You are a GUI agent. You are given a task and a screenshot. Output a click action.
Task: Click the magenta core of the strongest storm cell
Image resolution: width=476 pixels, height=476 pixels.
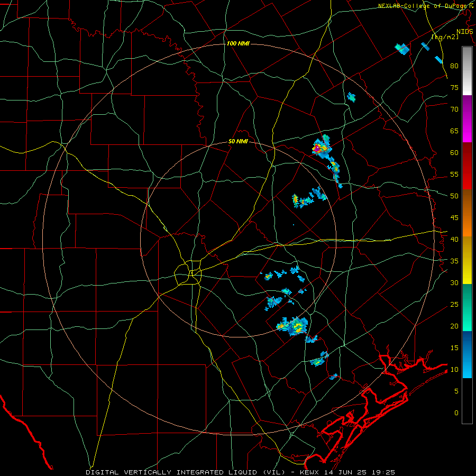(317, 149)
